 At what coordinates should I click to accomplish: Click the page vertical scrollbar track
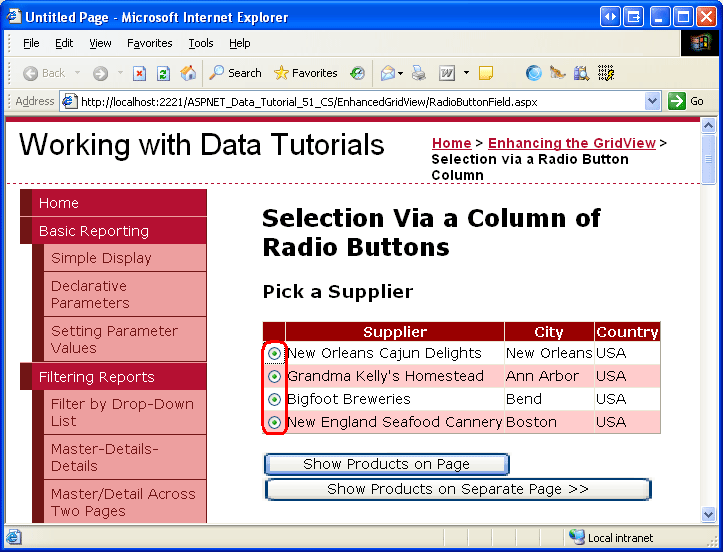pos(709,350)
